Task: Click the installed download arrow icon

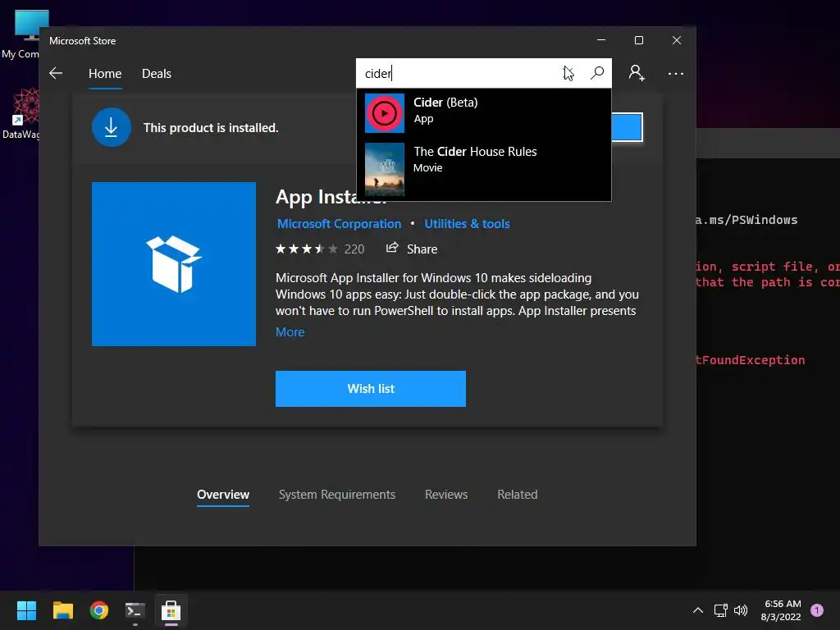Action: 112,127
